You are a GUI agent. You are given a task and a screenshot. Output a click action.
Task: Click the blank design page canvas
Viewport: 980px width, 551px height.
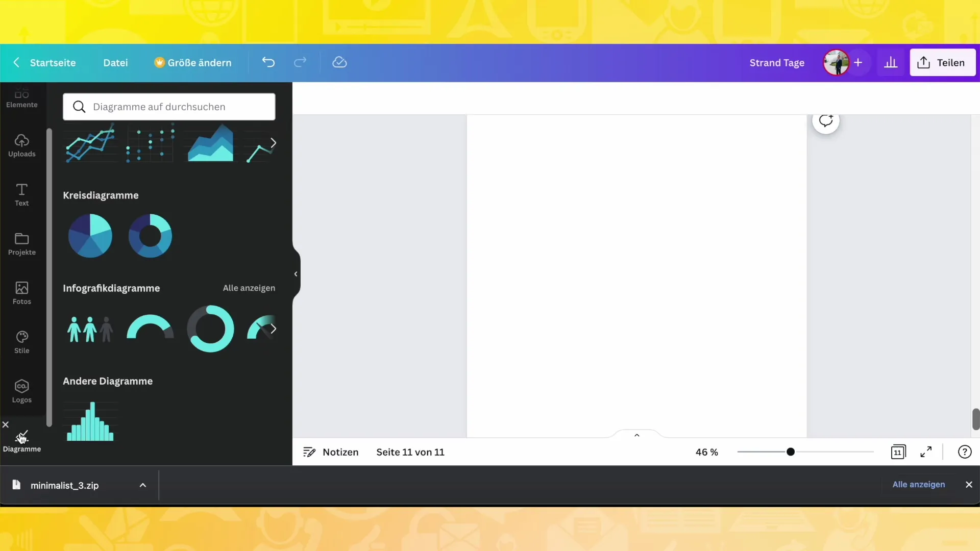coord(636,275)
